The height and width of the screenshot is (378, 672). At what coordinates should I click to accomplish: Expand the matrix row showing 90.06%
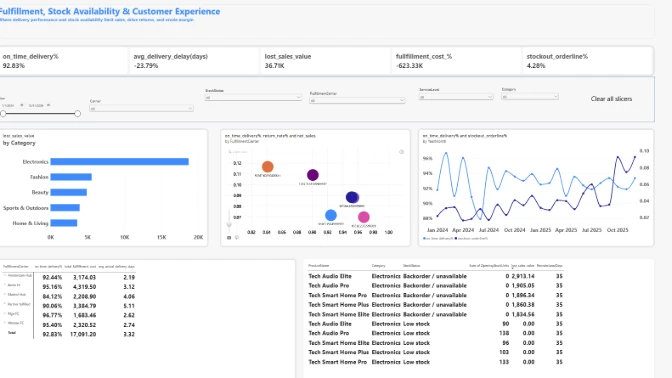point(5,304)
